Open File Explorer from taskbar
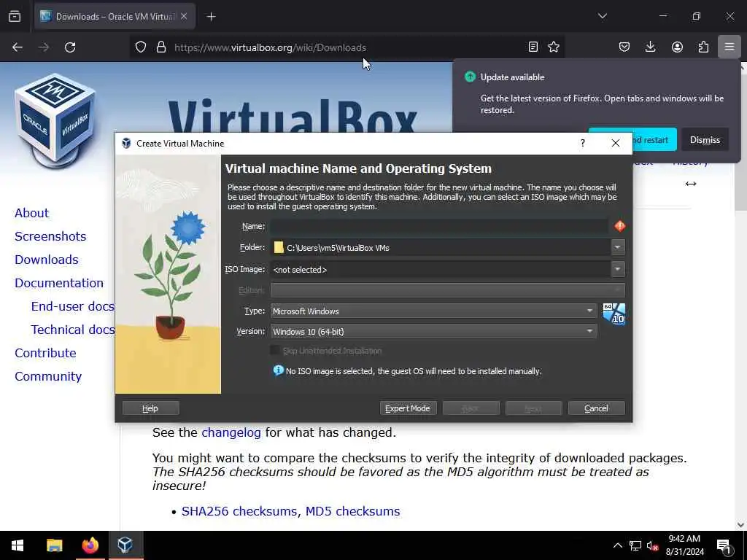 pyautogui.click(x=54, y=545)
